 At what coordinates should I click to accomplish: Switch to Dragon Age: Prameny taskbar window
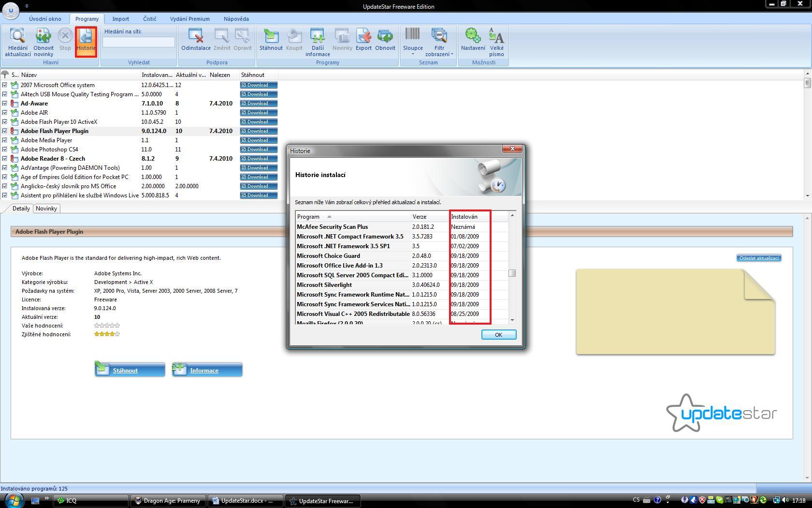(x=168, y=501)
